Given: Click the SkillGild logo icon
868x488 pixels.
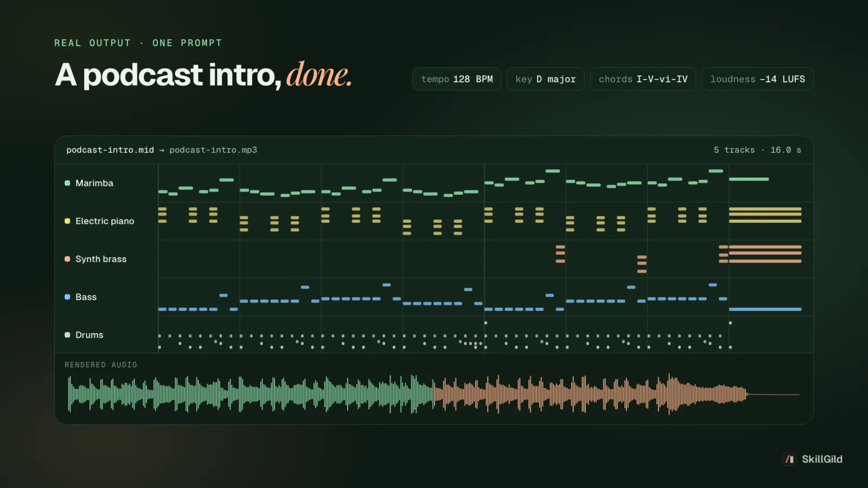Looking at the screenshot, I should tap(789, 459).
